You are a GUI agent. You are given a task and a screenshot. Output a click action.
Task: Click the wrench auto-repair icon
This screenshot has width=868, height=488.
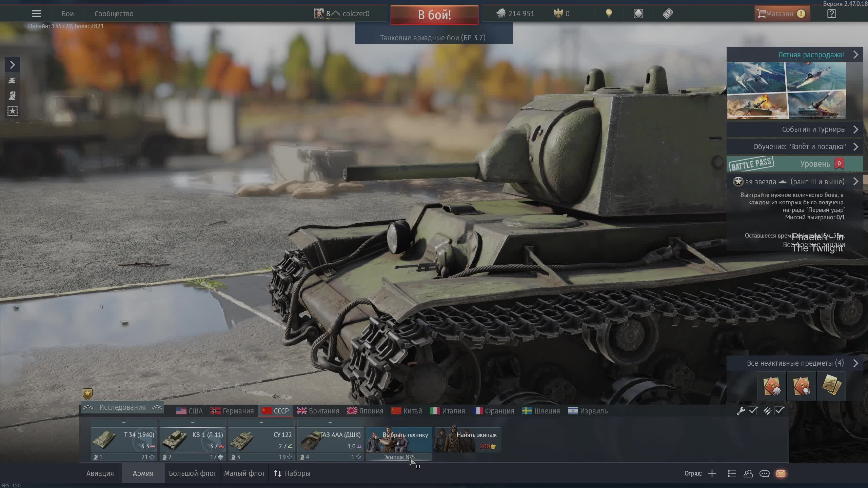(x=741, y=411)
